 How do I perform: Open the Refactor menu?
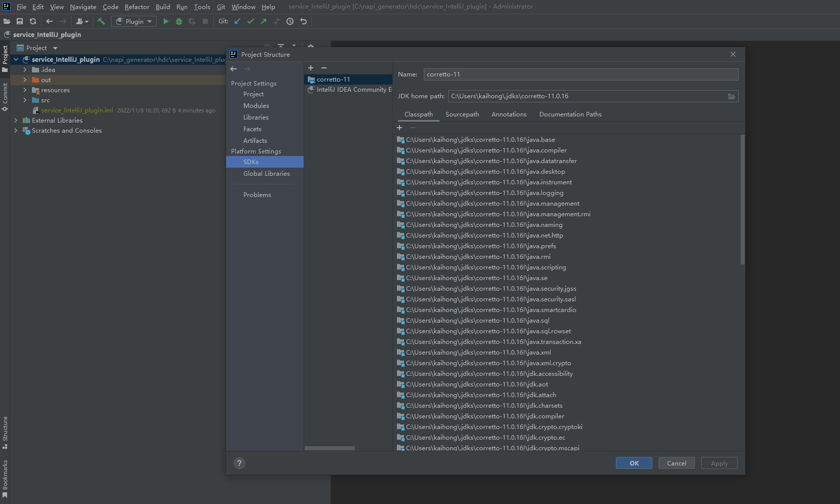137,7
